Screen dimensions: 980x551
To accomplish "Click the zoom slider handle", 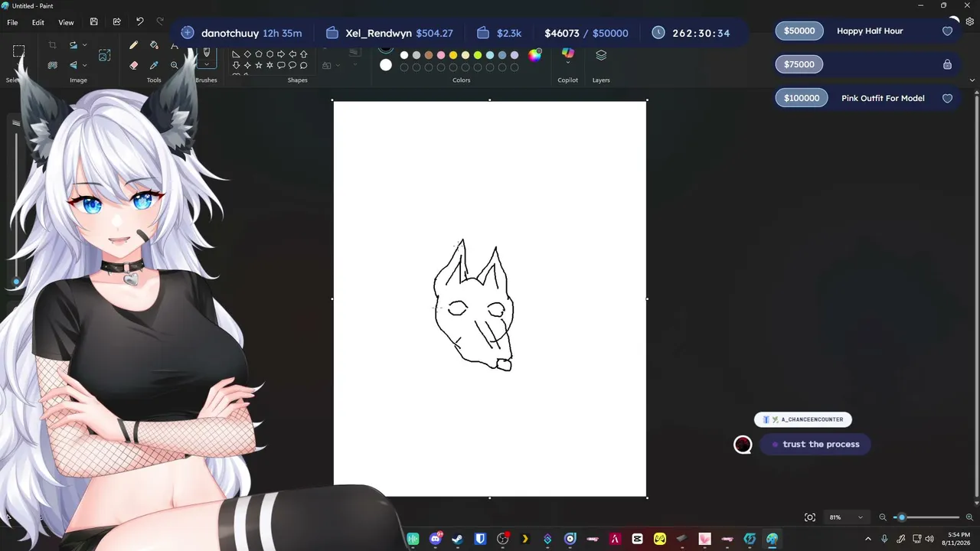I will pyautogui.click(x=901, y=517).
